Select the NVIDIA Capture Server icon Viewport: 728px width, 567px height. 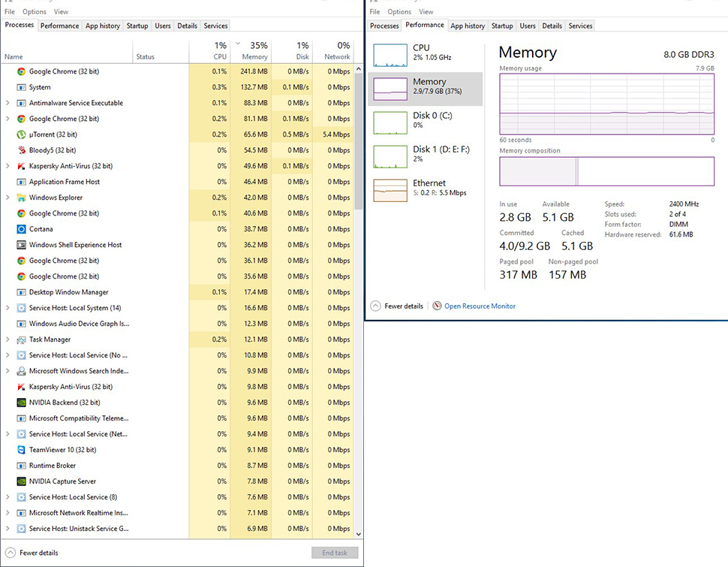point(22,481)
